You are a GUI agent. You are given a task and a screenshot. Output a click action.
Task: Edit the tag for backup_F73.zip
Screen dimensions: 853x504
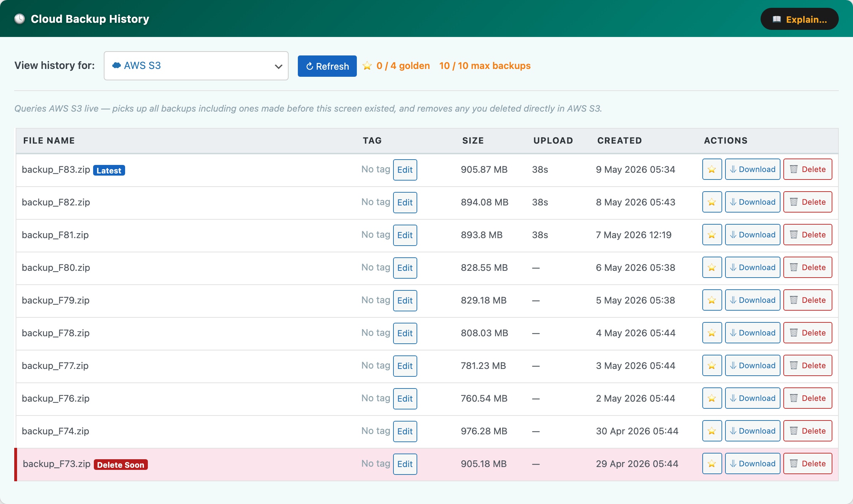pyautogui.click(x=405, y=464)
